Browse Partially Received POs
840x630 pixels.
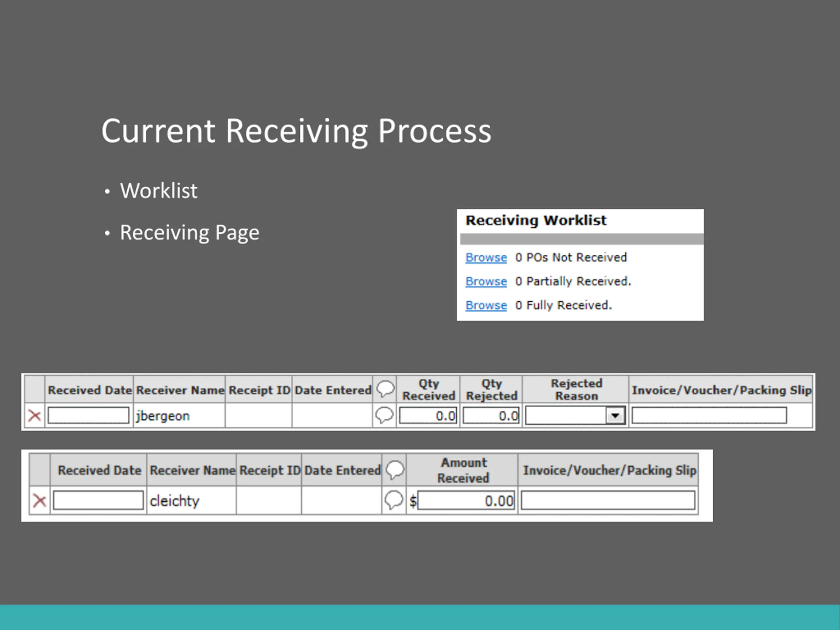[x=486, y=282]
